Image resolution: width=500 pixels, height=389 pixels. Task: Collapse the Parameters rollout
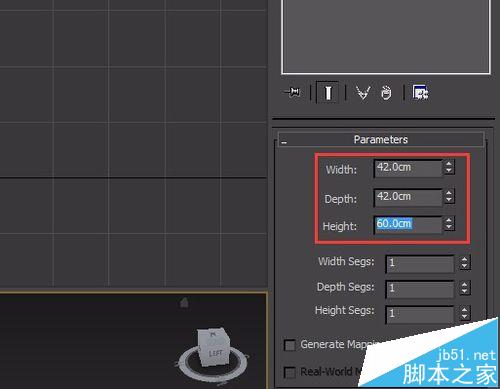[x=284, y=142]
